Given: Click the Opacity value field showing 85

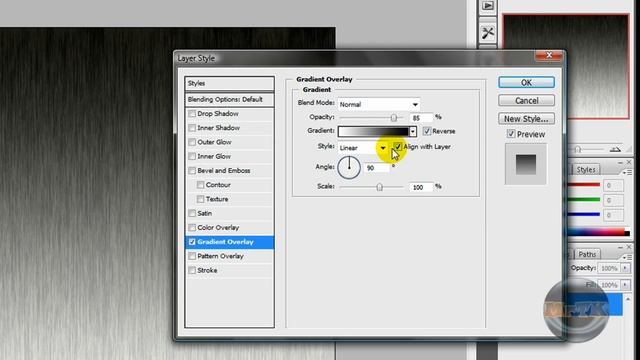Looking at the screenshot, I should tap(421, 118).
